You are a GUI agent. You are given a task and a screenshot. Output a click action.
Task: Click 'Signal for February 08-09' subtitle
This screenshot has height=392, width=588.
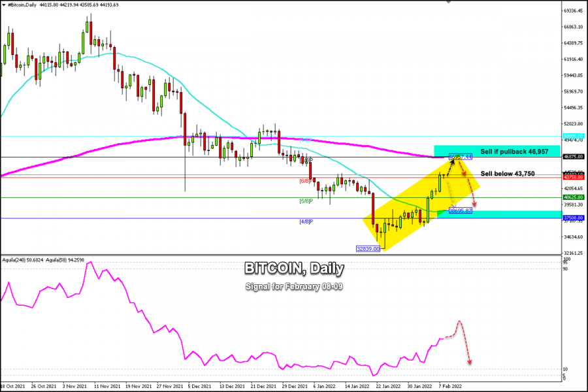pos(294,287)
